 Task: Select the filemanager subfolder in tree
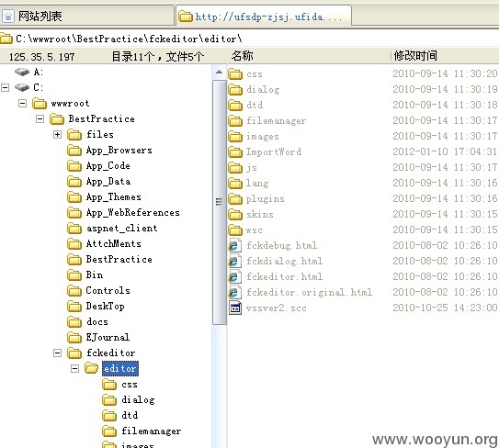tap(151, 431)
